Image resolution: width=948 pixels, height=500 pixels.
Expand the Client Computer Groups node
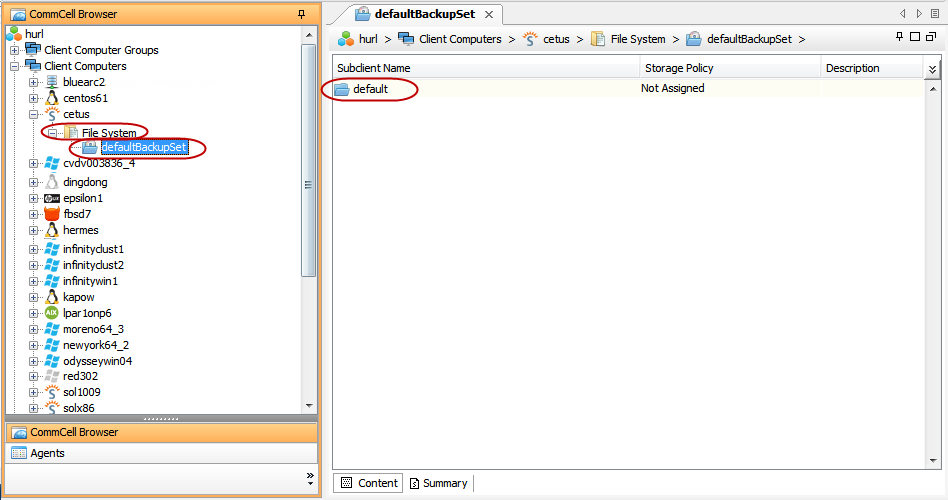[15, 50]
